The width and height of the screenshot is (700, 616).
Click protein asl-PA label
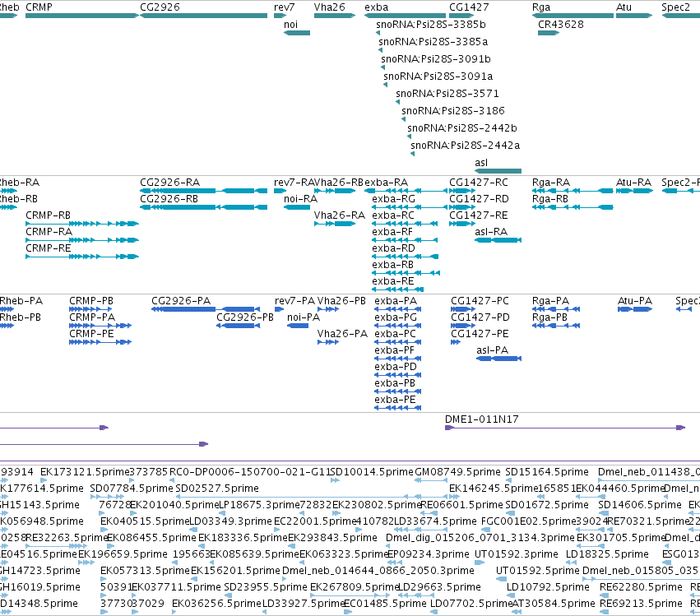pyautogui.click(x=492, y=350)
